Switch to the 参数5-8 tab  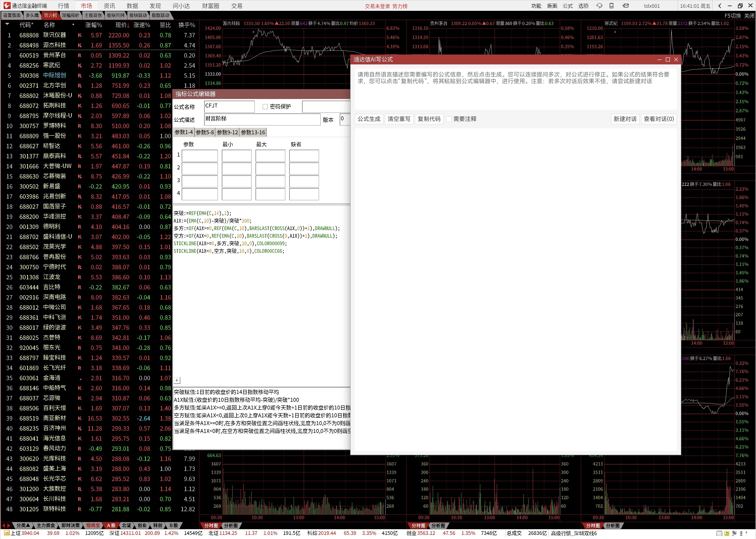pyautogui.click(x=205, y=132)
